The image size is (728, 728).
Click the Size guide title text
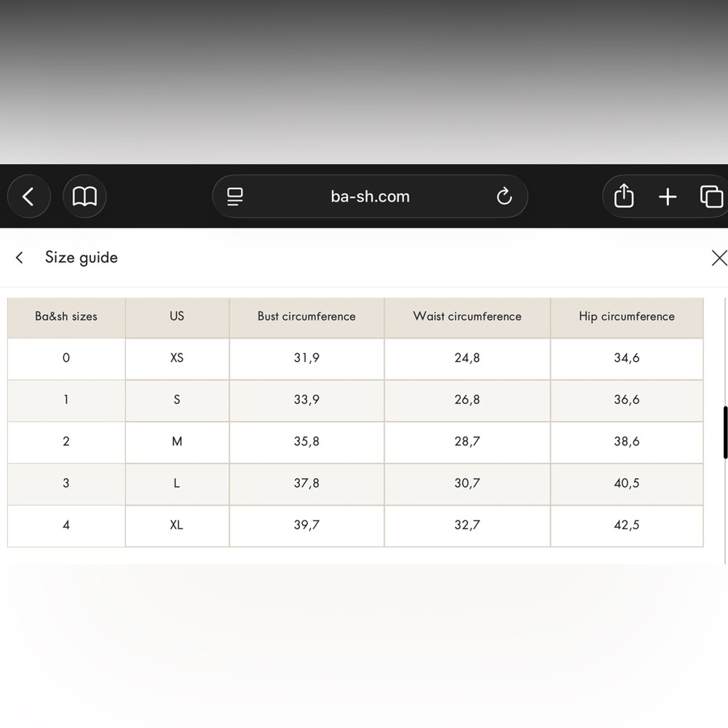pos(82,258)
